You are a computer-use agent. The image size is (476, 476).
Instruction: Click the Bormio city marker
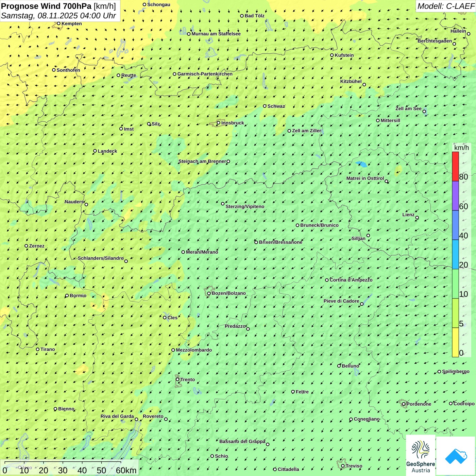pyautogui.click(x=67, y=295)
